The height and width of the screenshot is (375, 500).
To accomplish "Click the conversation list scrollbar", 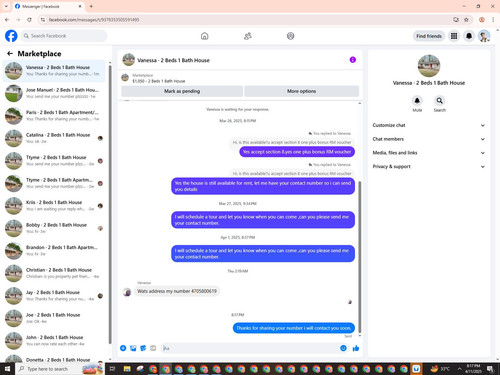I will (110, 204).
